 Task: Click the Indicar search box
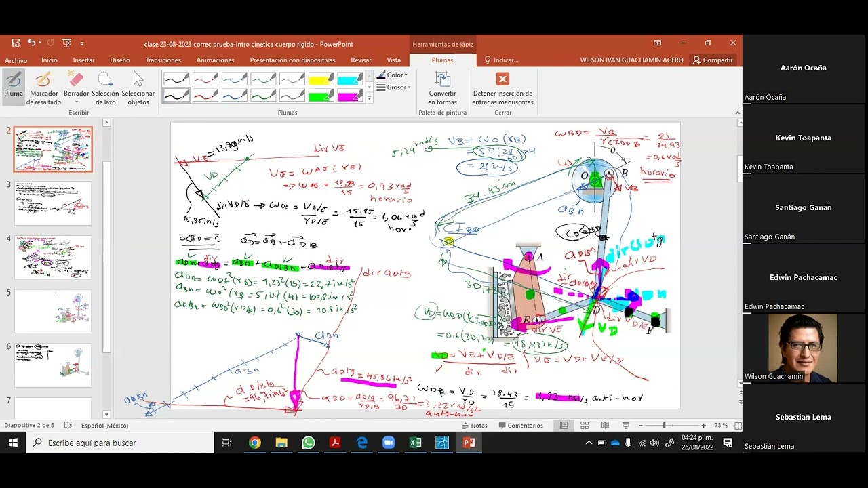click(501, 60)
